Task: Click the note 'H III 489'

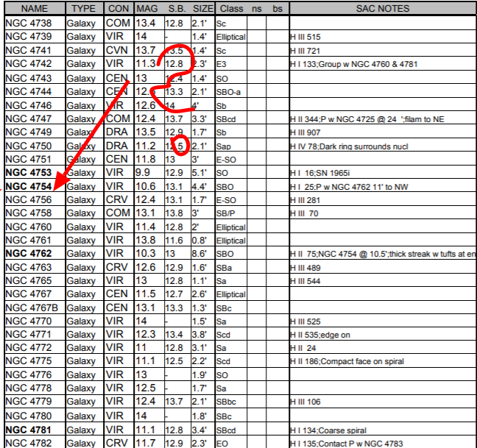Action: coord(305,268)
